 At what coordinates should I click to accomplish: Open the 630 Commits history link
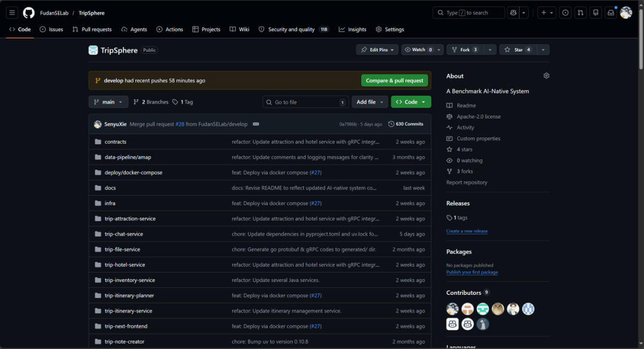406,124
